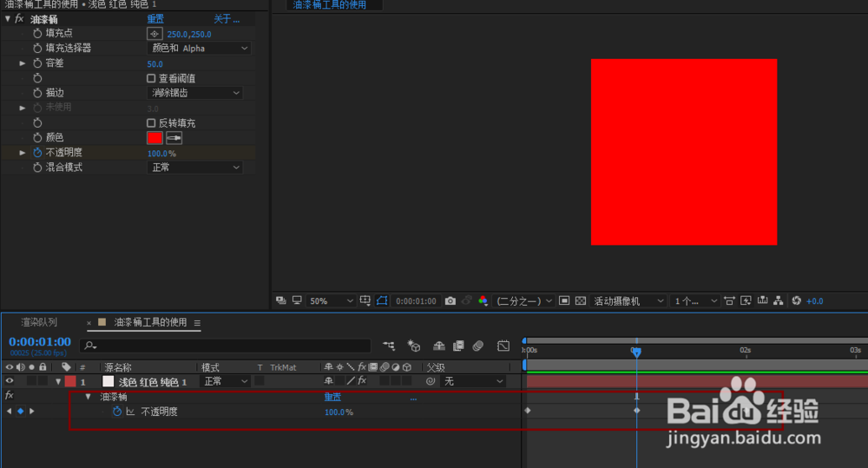Toggle stopwatch for 颜色 property
This screenshot has height=468, width=868.
click(37, 137)
